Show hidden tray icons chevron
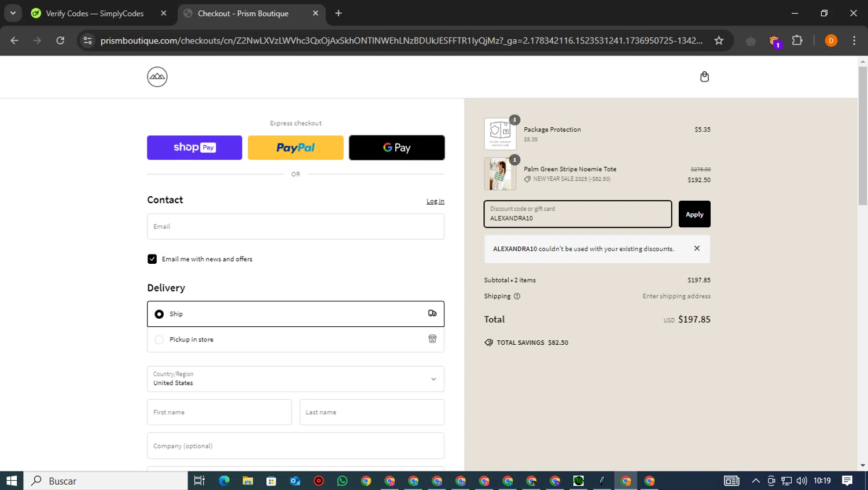This screenshot has height=490, width=868. [756, 481]
